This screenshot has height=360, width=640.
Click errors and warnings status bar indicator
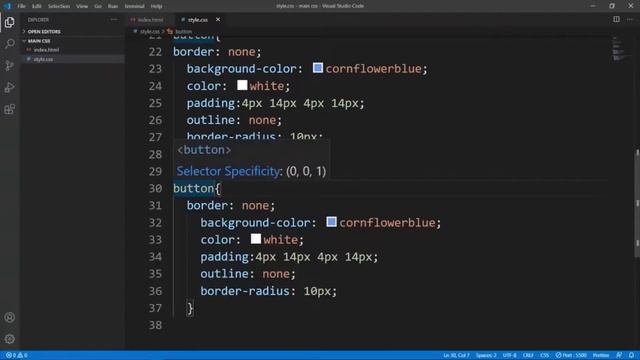click(17, 355)
